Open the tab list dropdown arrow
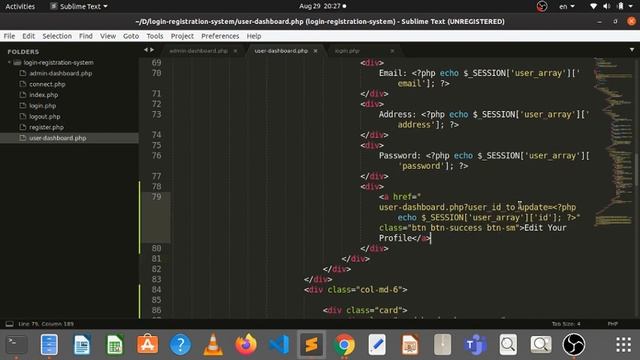 (632, 50)
